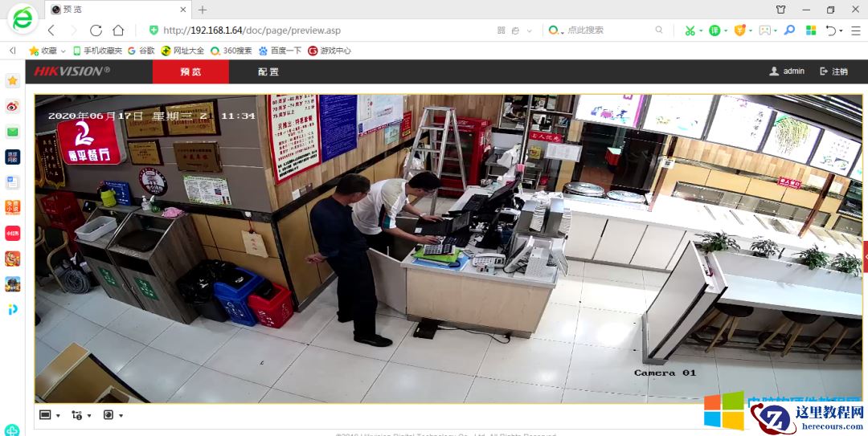The image size is (868, 436).
Task: Click the Camera 01 live video view
Action: click(448, 248)
